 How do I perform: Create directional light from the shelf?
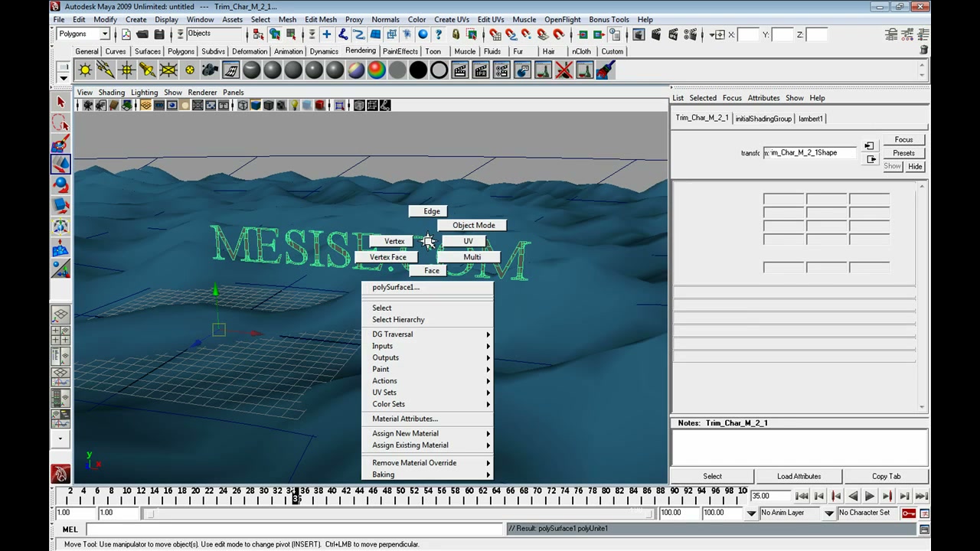(x=106, y=70)
